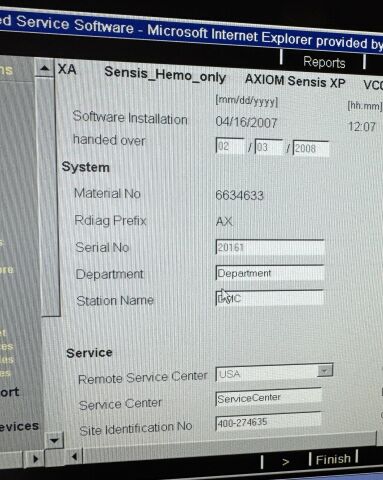Click the Software Installation label

click(x=130, y=117)
